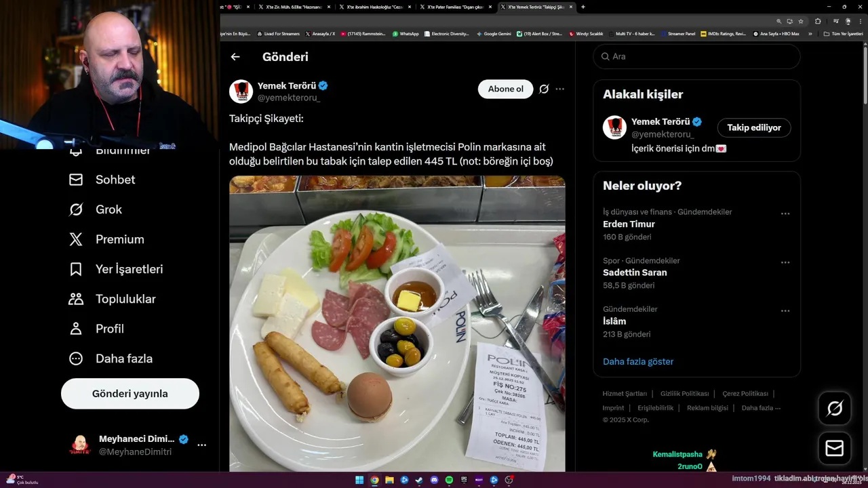Open the Meyhaneci Dimitri account switcher dots
This screenshot has height=488, width=868.
point(201,445)
